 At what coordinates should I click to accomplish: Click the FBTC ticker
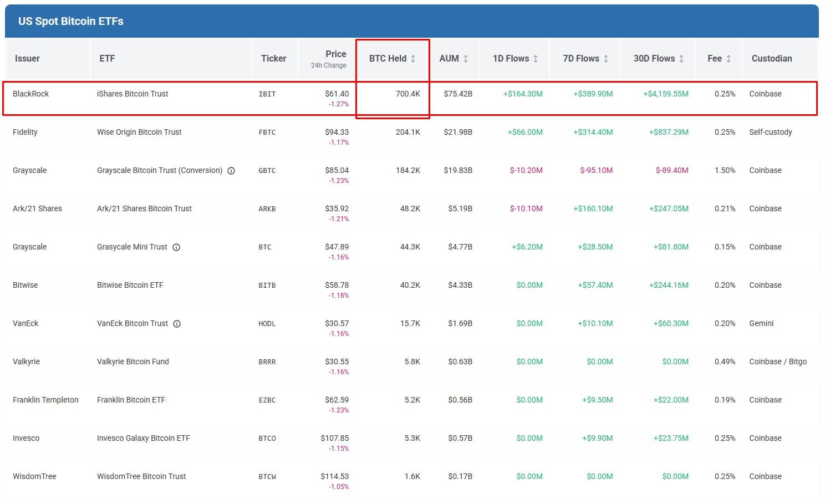point(267,133)
